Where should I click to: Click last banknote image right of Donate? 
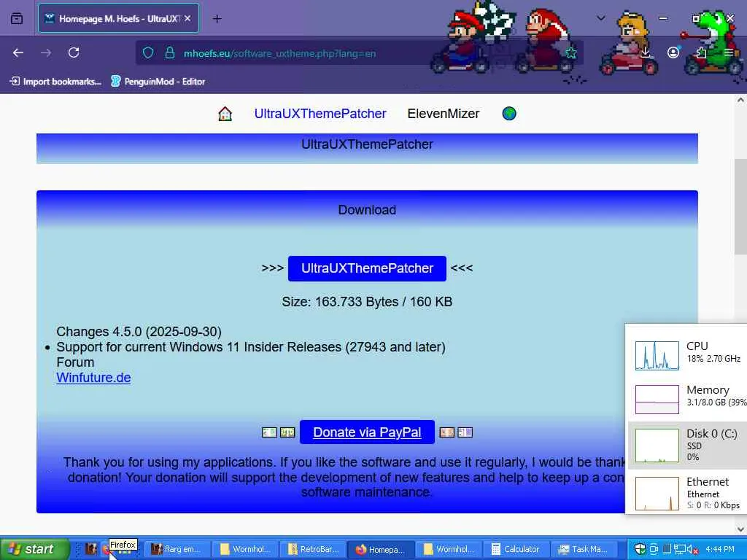click(465, 432)
